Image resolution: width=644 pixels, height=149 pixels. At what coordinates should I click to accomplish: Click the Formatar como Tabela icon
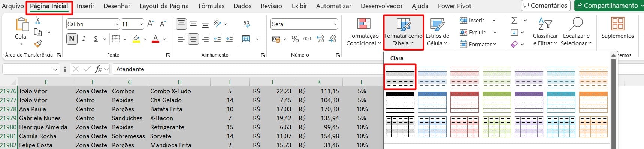tap(403, 25)
